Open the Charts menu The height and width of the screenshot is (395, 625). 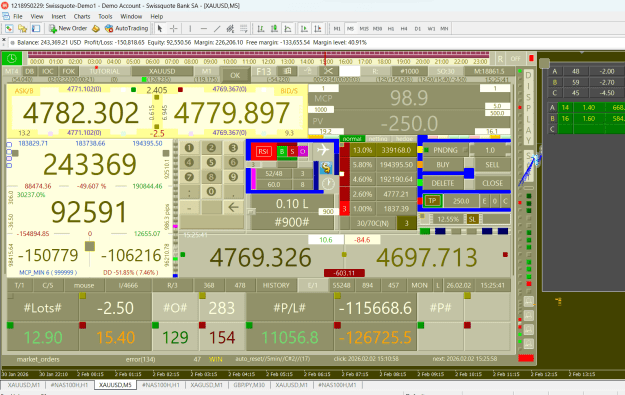click(x=82, y=16)
